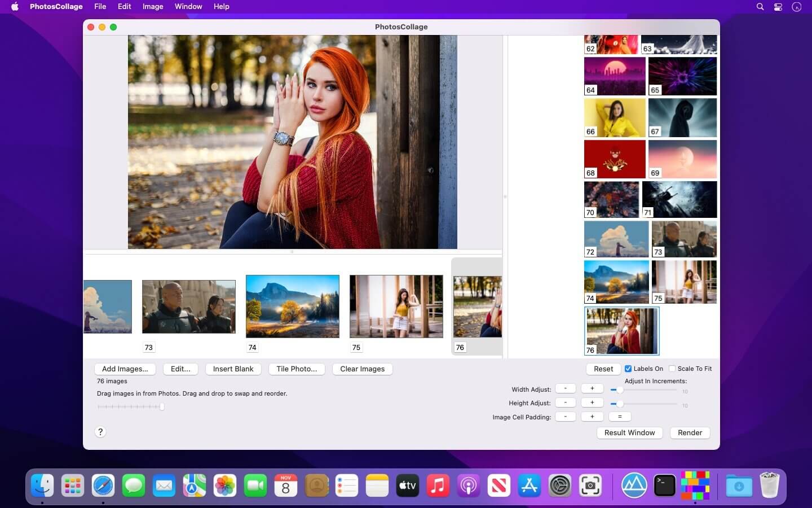The width and height of the screenshot is (812, 508).
Task: Disable the Labels On checkbox
Action: (628, 369)
